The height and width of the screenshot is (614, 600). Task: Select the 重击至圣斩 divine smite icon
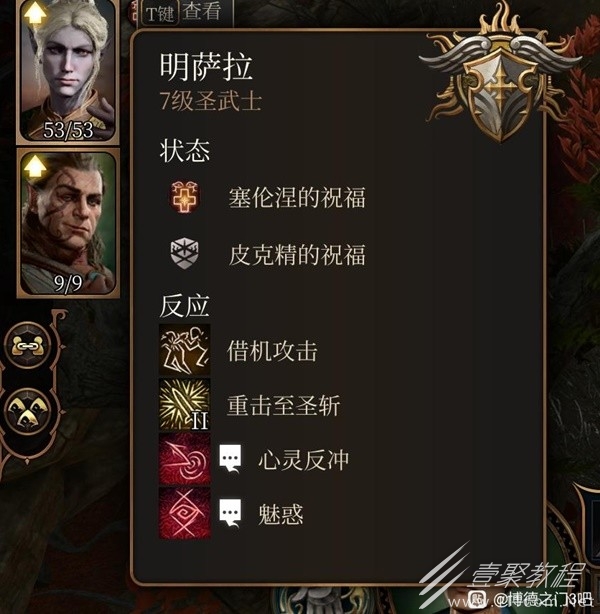[x=184, y=405]
